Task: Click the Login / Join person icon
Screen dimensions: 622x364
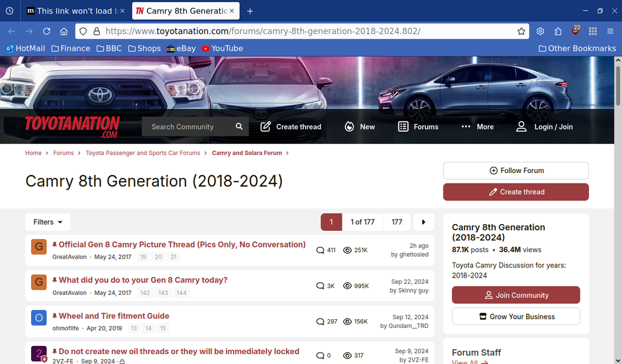Action: (521, 126)
